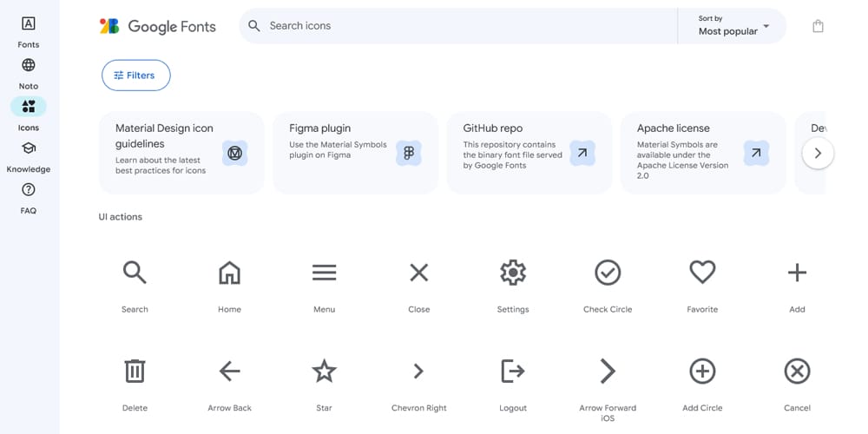The height and width of the screenshot is (434, 868).
Task: Choose the Arrow Back icon
Action: click(229, 371)
